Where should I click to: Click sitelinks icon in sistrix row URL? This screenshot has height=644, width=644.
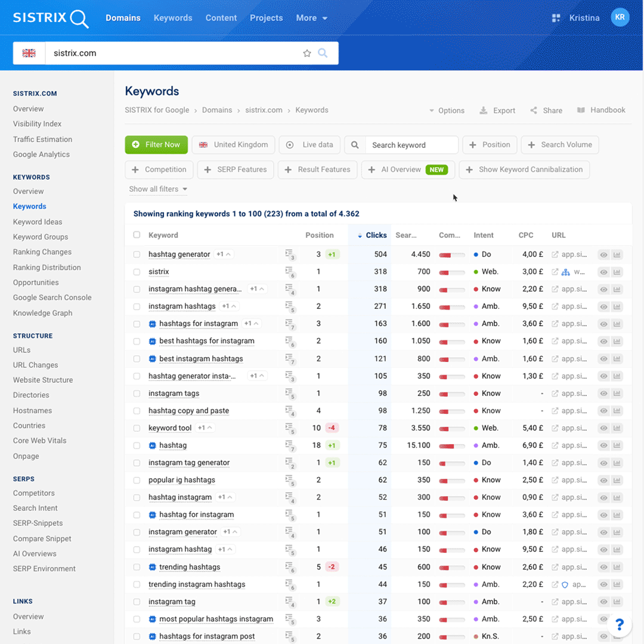(565, 272)
